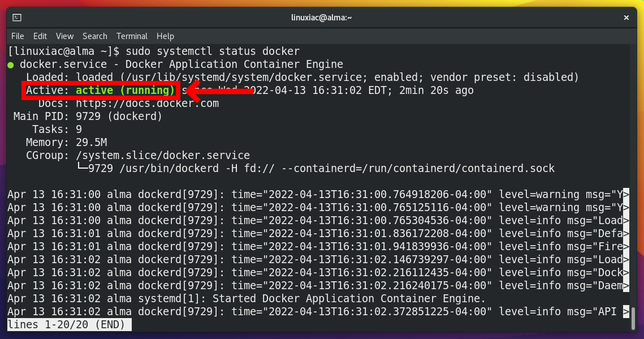Click the terminal icon in the title bar

coord(17,17)
